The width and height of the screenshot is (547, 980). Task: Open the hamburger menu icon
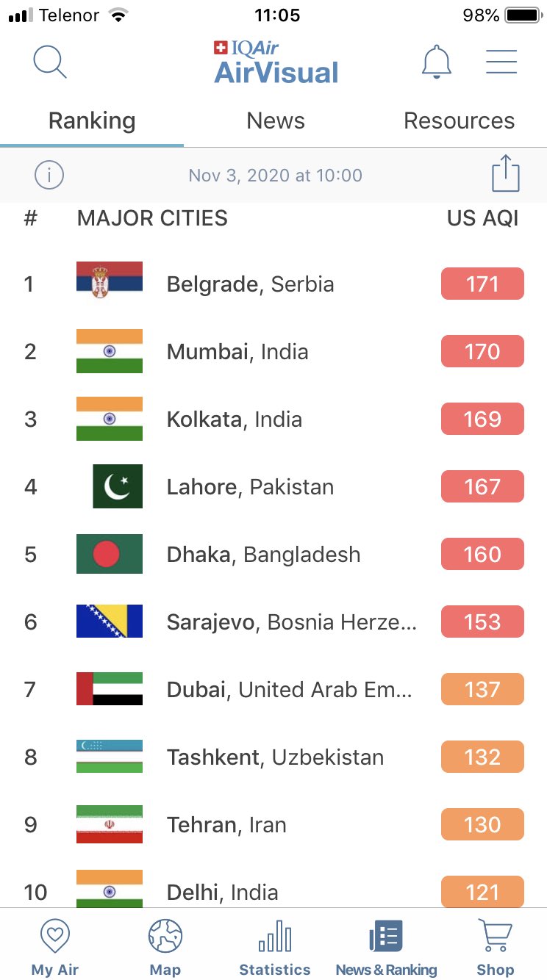(501, 62)
